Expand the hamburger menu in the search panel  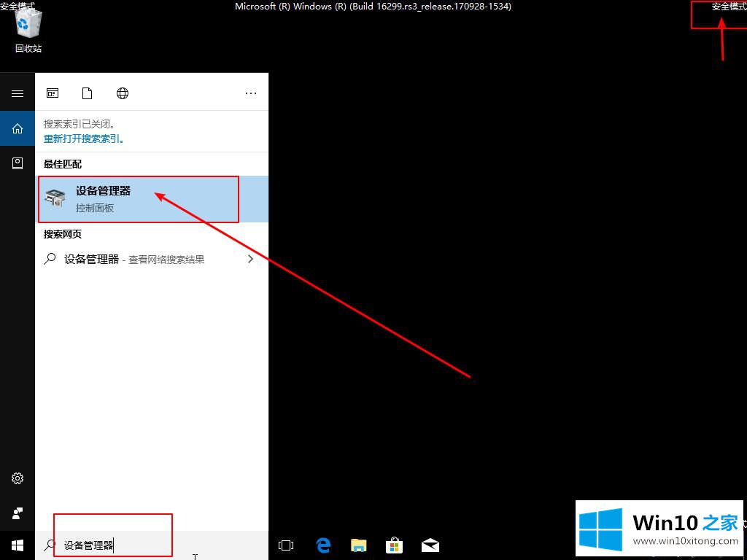[x=18, y=93]
